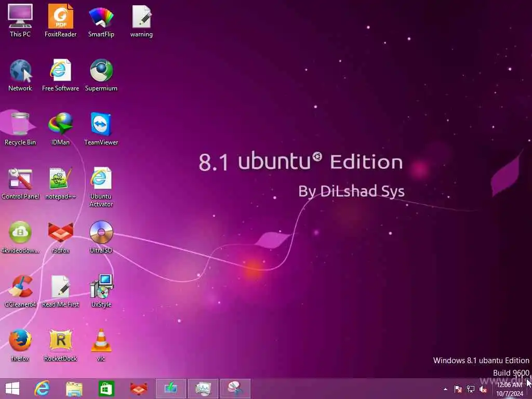This screenshot has height=399, width=532.
Task: Show hidden system tray icons
Action: tap(445, 389)
